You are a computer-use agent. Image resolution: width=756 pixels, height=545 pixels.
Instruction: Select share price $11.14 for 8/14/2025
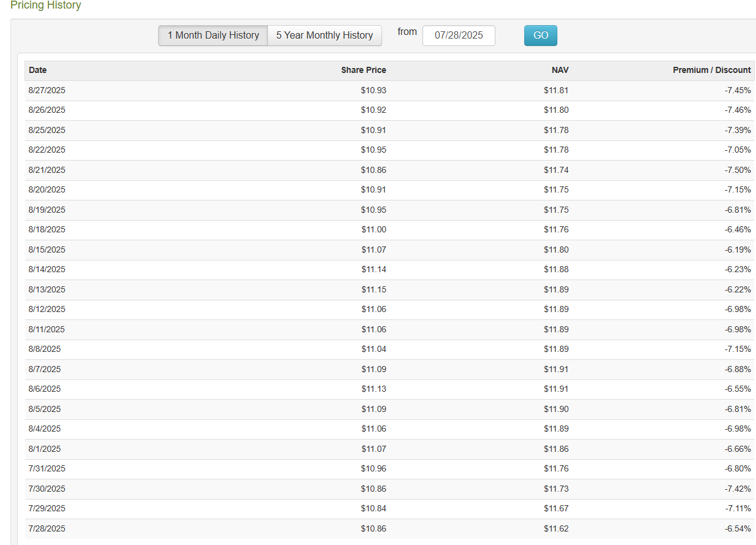(x=373, y=270)
